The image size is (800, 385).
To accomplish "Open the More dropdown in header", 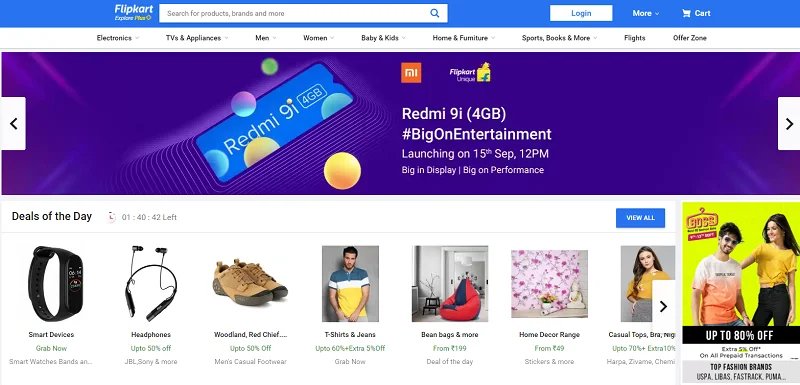I will [645, 13].
